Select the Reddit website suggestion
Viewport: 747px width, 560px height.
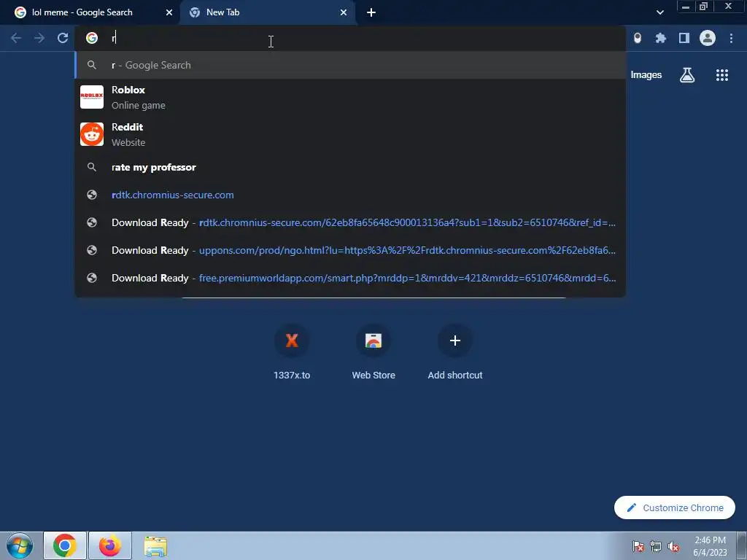click(350, 134)
